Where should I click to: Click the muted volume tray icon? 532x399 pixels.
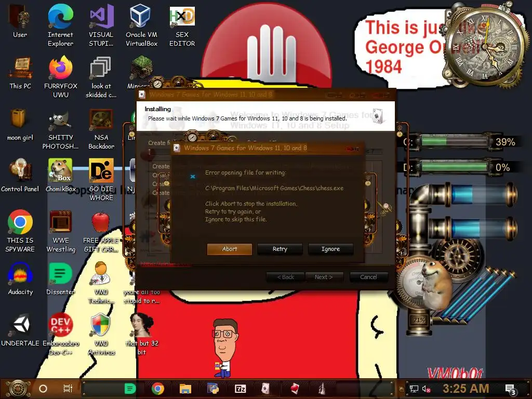[427, 389]
